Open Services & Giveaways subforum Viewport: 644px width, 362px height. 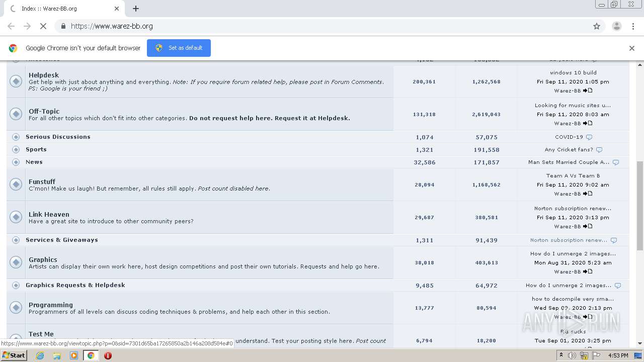(62, 240)
